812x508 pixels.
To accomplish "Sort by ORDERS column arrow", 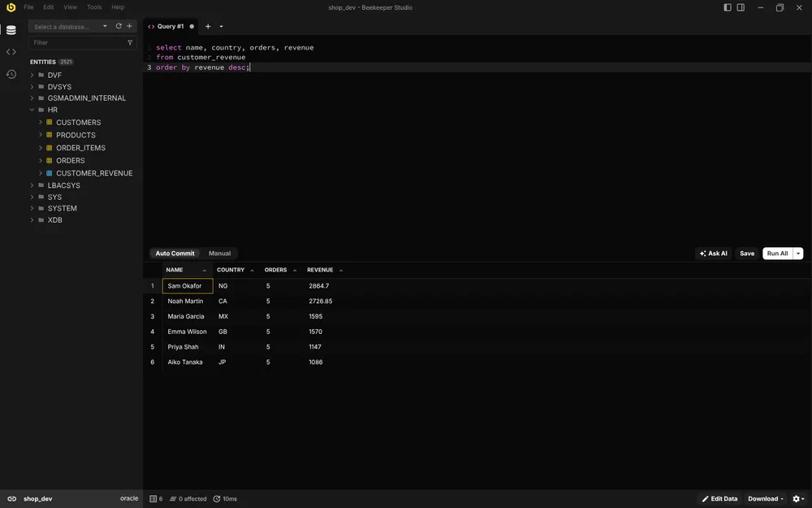I will [x=295, y=270].
